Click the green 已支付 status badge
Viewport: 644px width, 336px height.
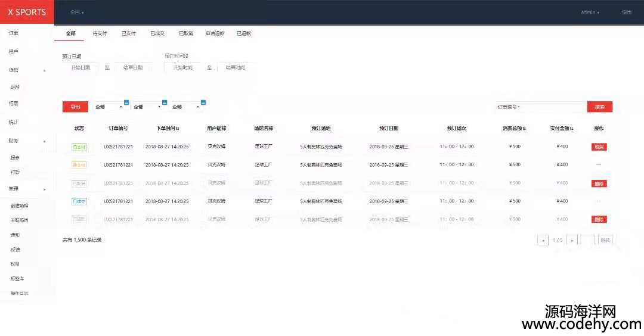pyautogui.click(x=79, y=147)
